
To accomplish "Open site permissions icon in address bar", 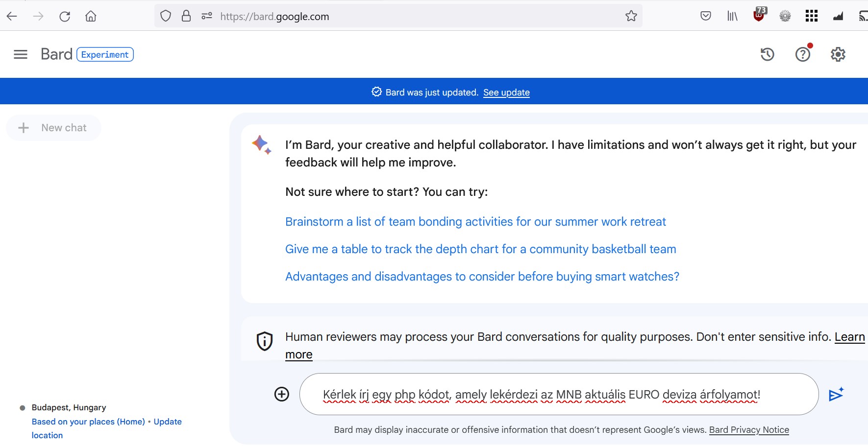I will pos(207,16).
